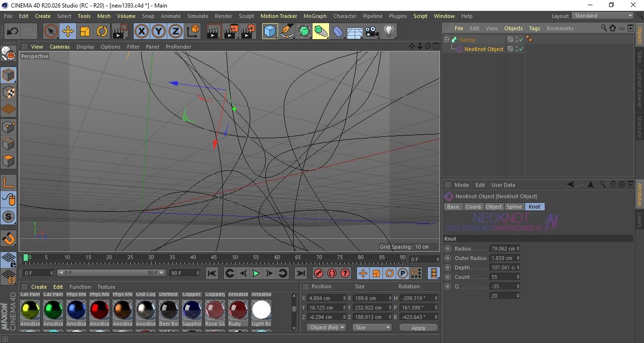Activate the Scale tool

click(85, 32)
